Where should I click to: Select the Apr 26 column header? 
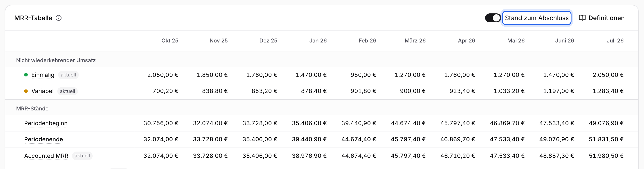click(x=467, y=41)
